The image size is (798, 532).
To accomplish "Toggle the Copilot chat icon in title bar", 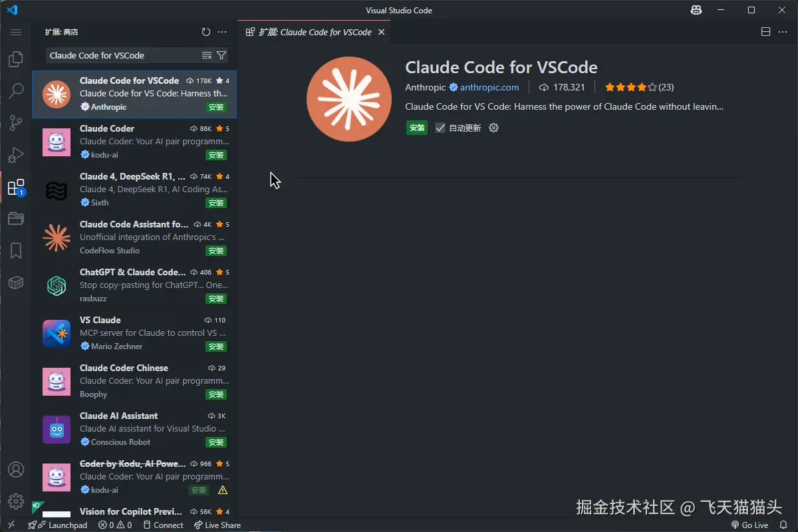I will [x=696, y=10].
